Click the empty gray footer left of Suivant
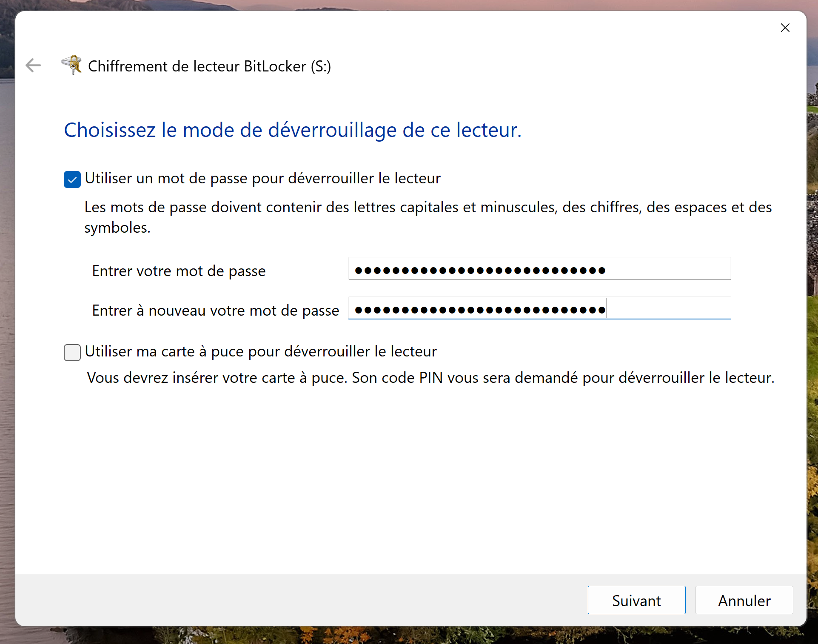818x644 pixels. 298,600
